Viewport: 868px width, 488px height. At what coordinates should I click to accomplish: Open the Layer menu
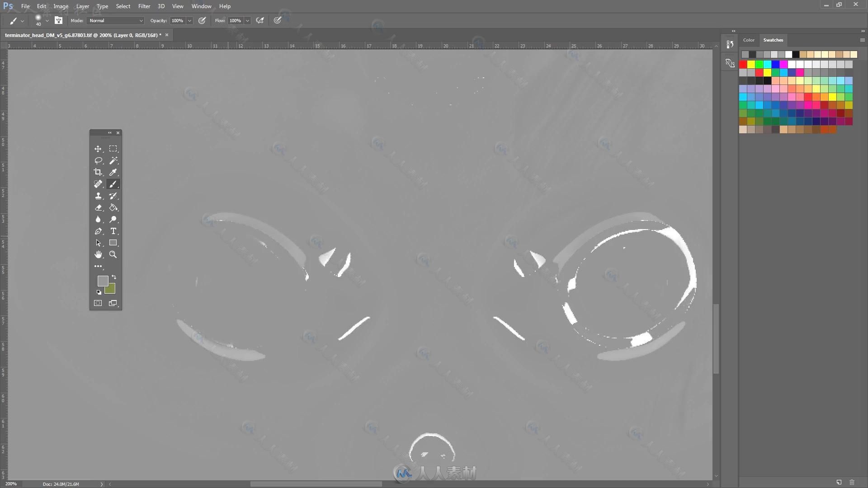point(82,6)
